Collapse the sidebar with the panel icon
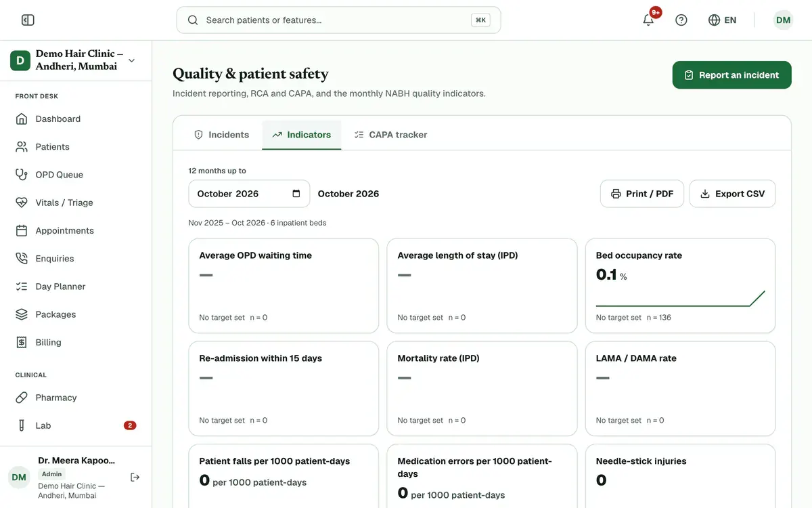The height and width of the screenshot is (508, 812). tap(28, 20)
